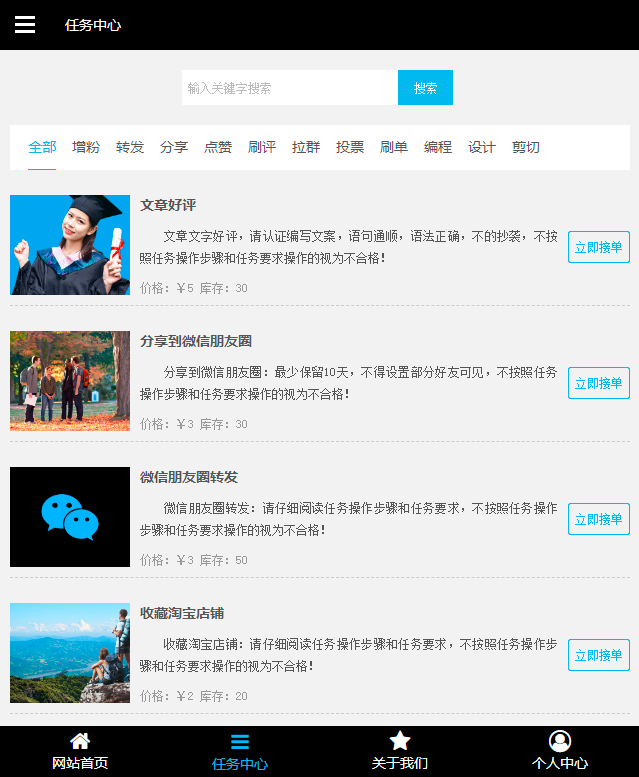Select the 增粉 category tab

point(86,147)
